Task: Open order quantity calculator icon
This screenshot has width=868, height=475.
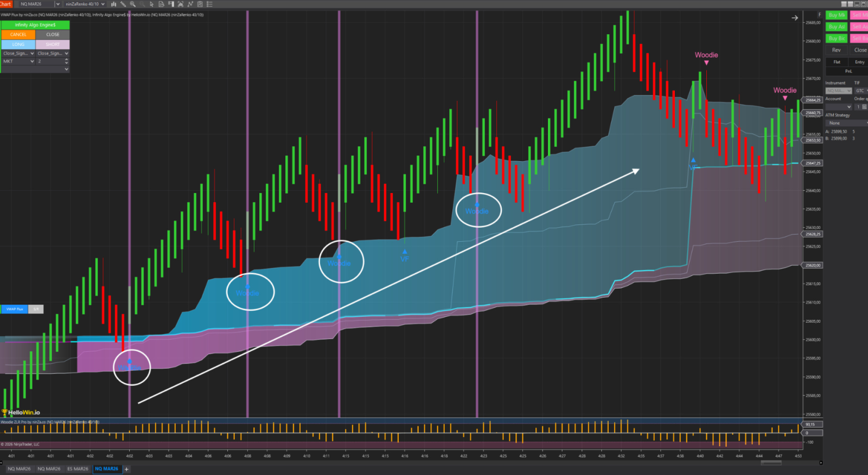Action: tap(864, 107)
